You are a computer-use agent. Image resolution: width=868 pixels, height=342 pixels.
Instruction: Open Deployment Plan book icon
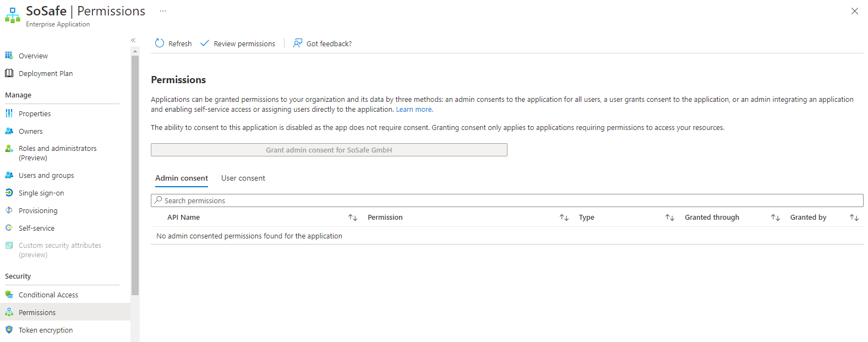(9, 73)
